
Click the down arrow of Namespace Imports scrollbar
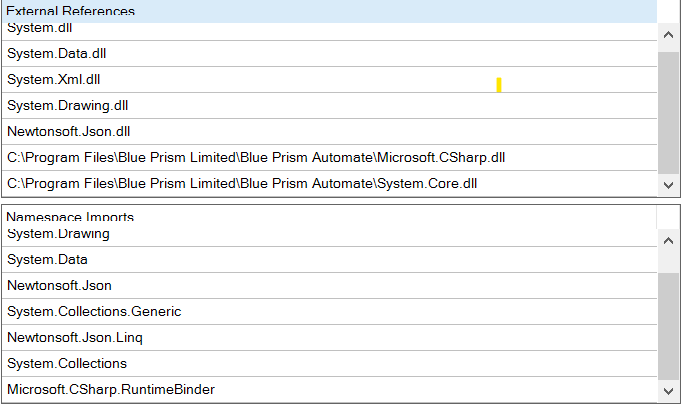coord(668,391)
